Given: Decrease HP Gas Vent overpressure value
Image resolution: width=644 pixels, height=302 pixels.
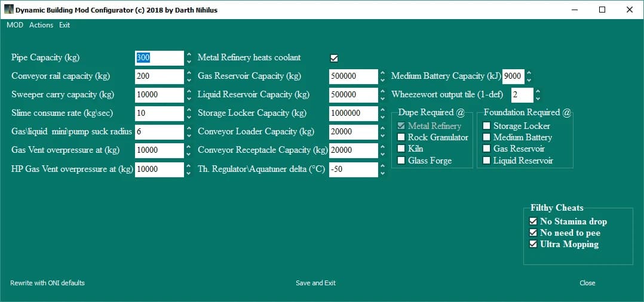Looking at the screenshot, I should tap(189, 172).
